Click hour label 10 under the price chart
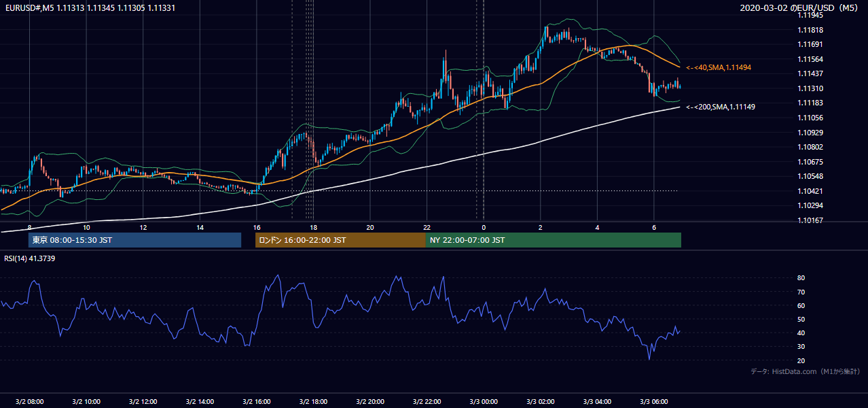 point(86,227)
